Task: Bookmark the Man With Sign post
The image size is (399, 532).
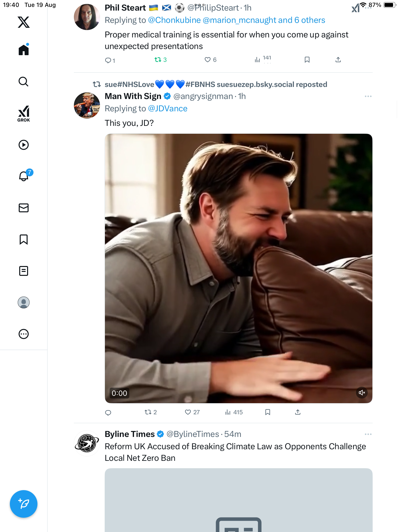Action: (x=268, y=412)
